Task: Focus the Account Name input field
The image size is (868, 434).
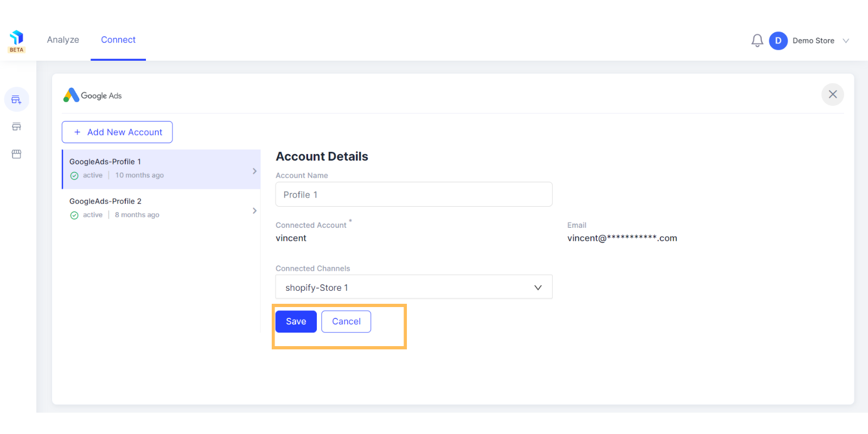Action: coord(414,194)
